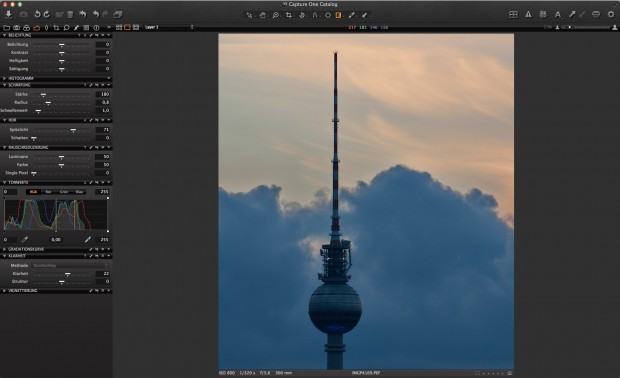This screenshot has width=620, height=378.
Task: Collapse the Schärfung panel
Action: point(4,85)
